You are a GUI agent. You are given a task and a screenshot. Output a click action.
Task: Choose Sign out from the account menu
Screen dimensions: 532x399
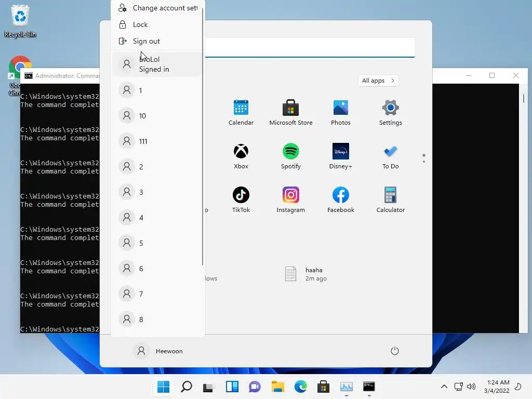pos(157,41)
